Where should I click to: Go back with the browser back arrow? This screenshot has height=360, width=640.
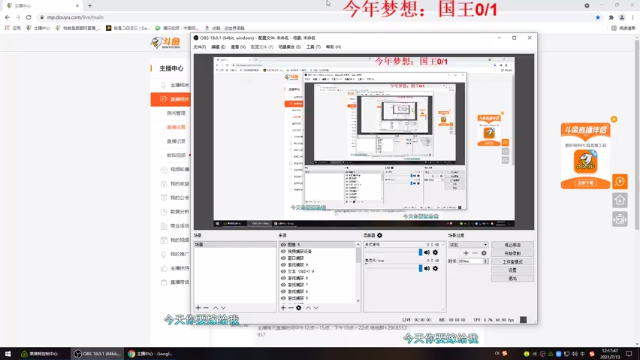pyautogui.click(x=7, y=17)
